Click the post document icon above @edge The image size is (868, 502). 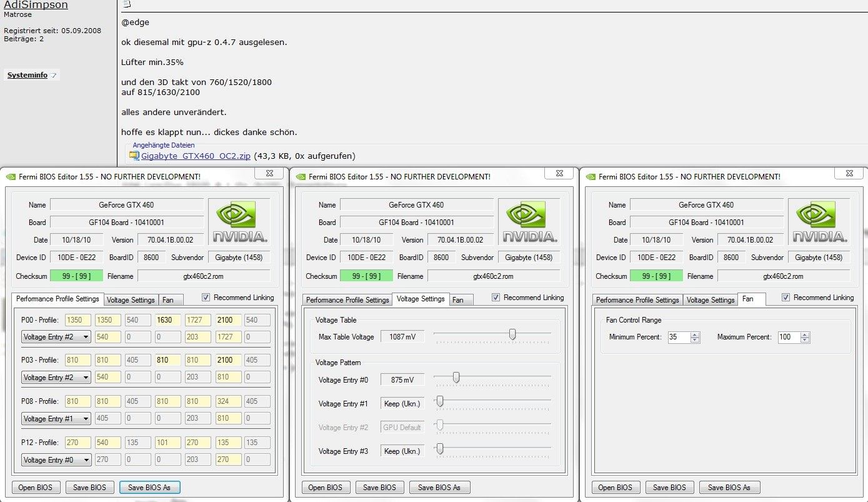[x=126, y=4]
